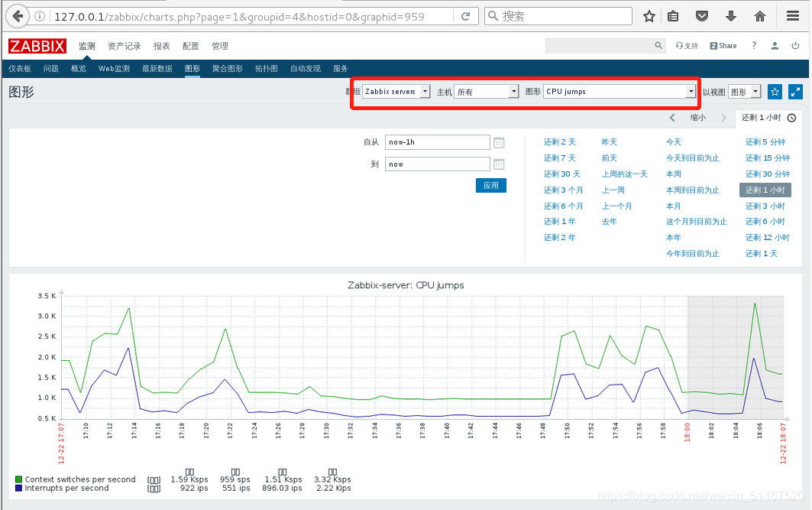Click the 自从 now-1h input field
The image size is (812, 510).
click(438, 142)
